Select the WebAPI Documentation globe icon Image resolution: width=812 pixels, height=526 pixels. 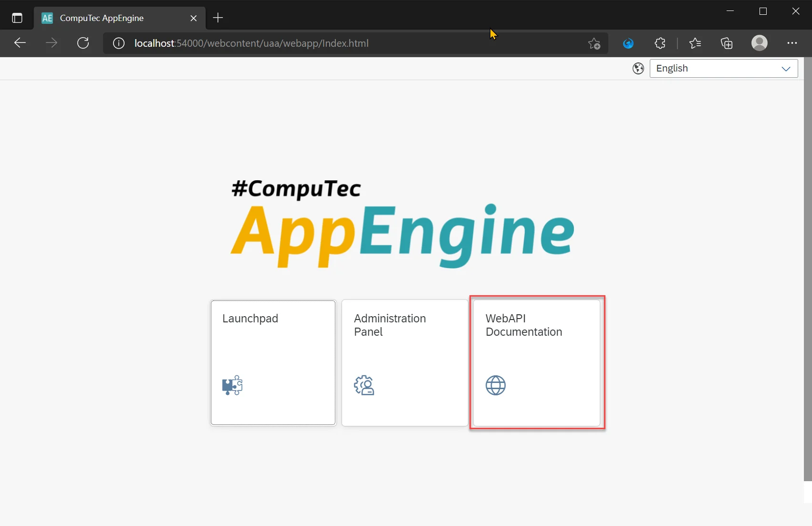pos(496,385)
